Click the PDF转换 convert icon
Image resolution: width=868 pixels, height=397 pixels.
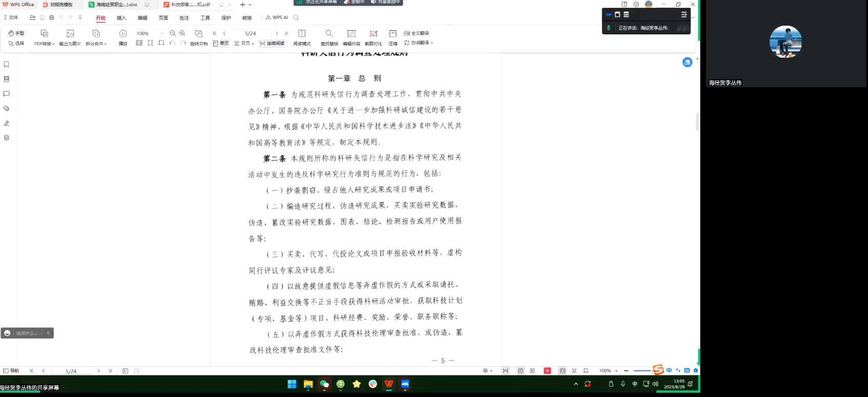click(44, 34)
